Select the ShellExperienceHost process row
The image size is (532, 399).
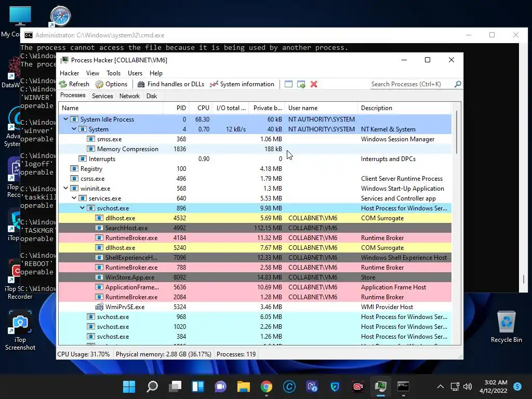click(255, 257)
